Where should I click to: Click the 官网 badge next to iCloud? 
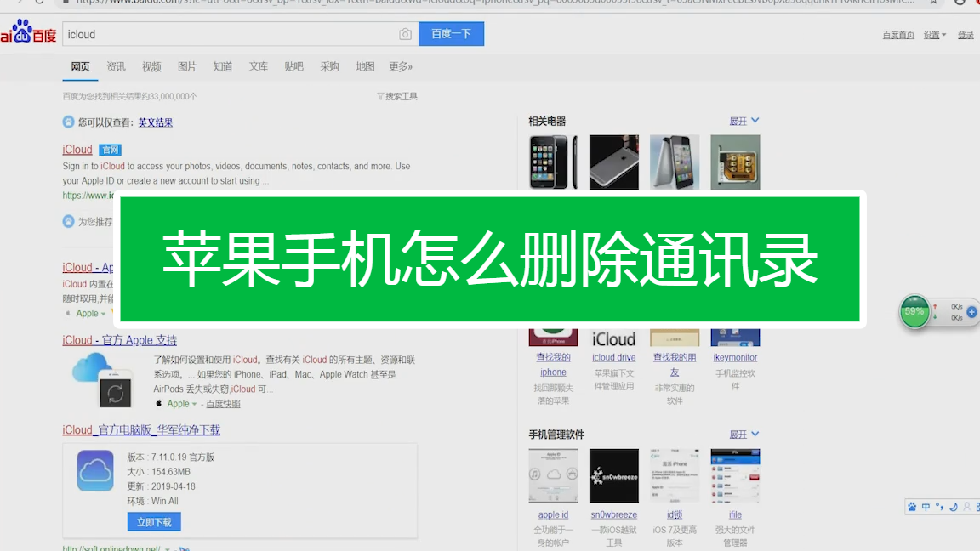click(x=110, y=150)
